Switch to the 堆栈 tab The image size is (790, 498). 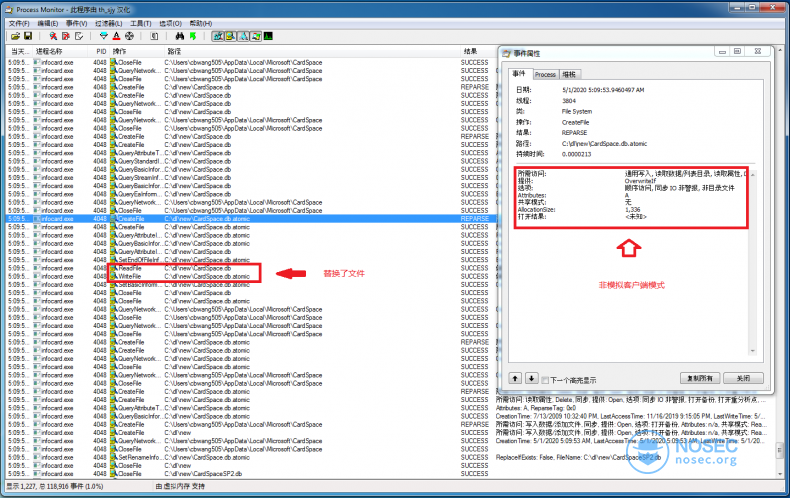coord(569,75)
